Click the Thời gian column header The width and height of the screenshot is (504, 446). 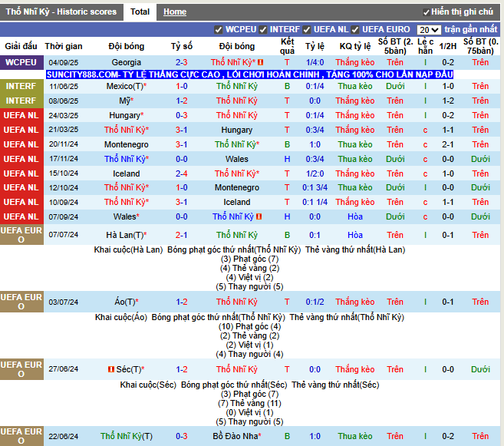click(64, 46)
